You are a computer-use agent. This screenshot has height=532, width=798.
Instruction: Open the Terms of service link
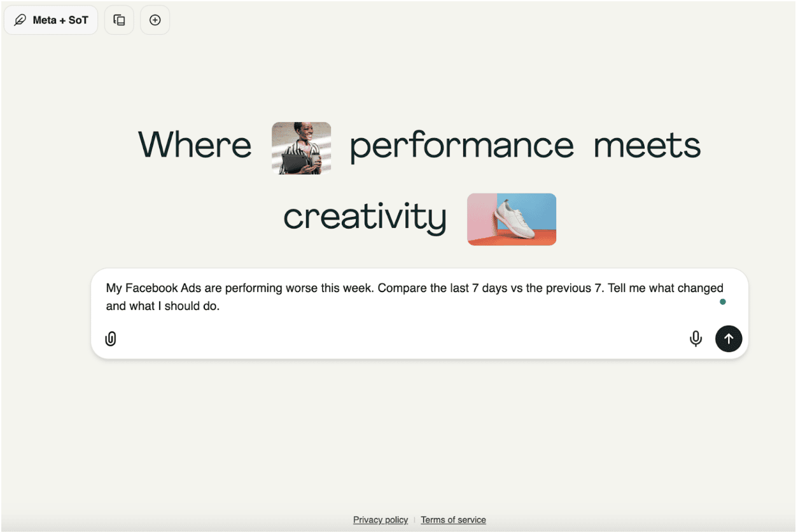pos(453,520)
